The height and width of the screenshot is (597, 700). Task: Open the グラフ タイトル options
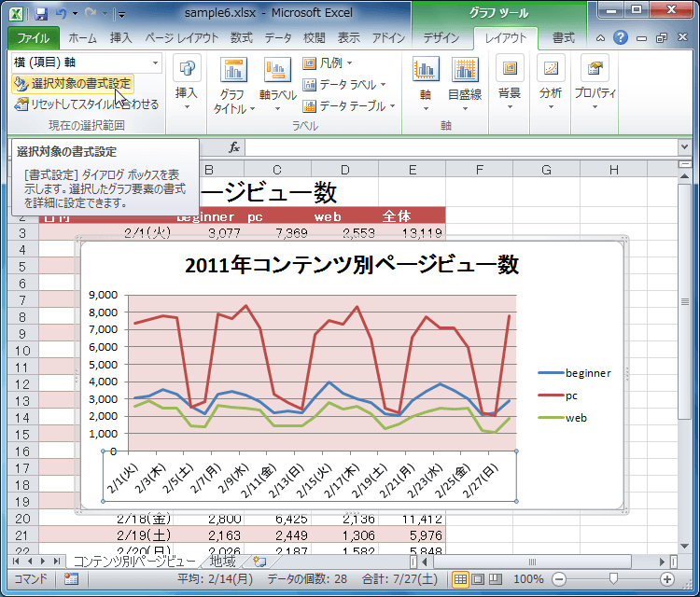point(232,86)
